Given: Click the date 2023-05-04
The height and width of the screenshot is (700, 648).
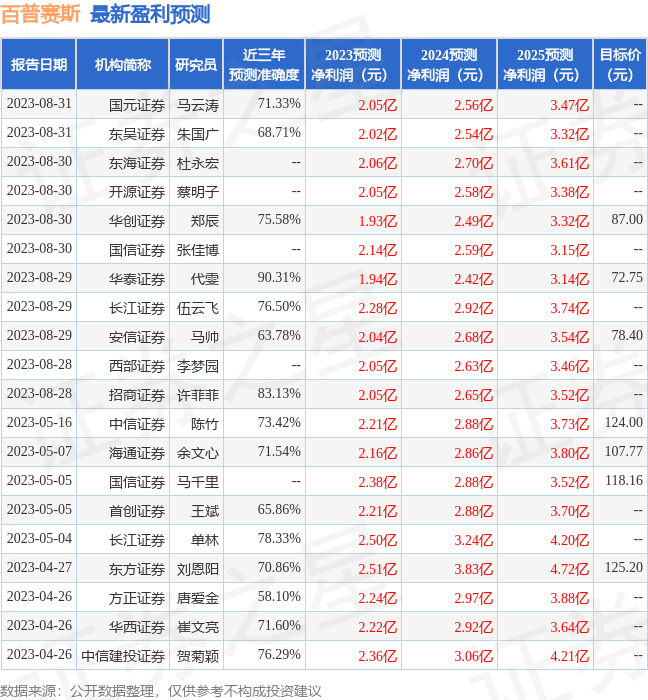Looking at the screenshot, I should [x=39, y=538].
